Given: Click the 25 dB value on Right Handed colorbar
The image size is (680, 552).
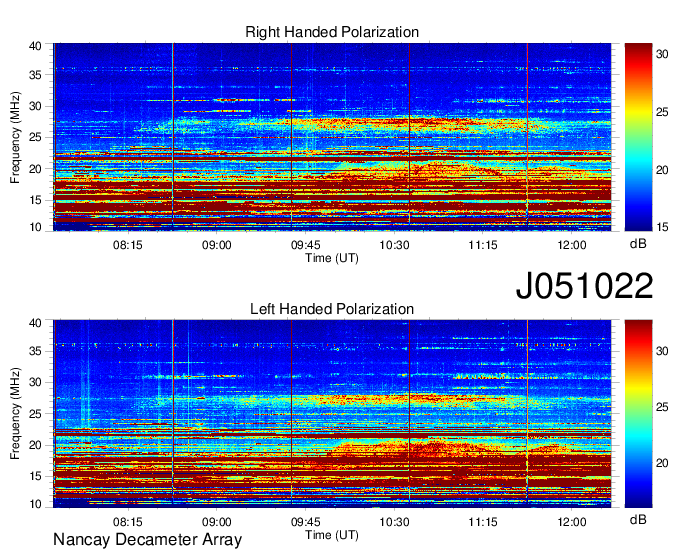Looking at the screenshot, I should point(662,112).
